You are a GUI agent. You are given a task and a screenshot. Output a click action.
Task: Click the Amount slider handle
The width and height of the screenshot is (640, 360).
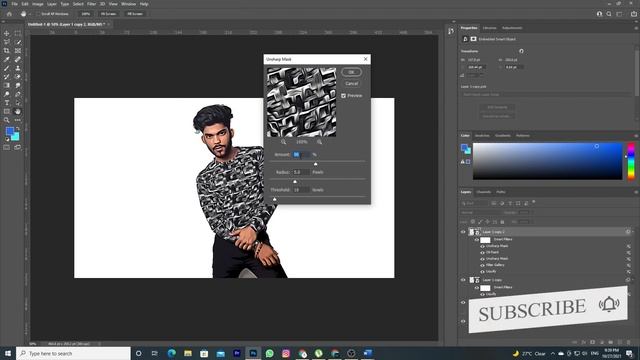point(316,164)
